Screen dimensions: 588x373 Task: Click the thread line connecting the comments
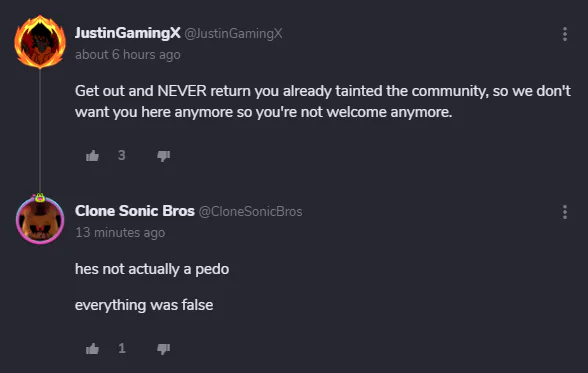point(40,131)
